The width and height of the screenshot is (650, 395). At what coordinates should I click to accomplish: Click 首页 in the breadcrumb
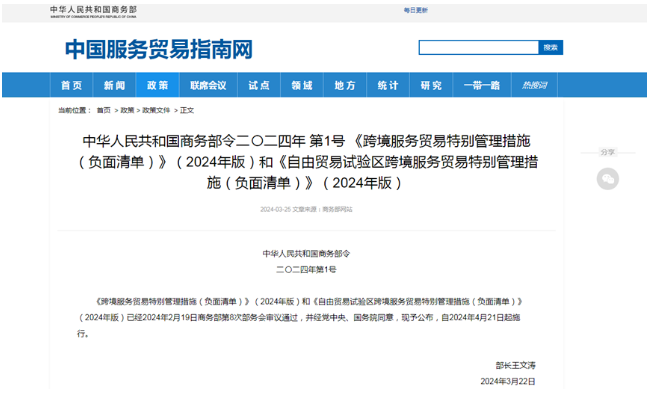[104, 110]
